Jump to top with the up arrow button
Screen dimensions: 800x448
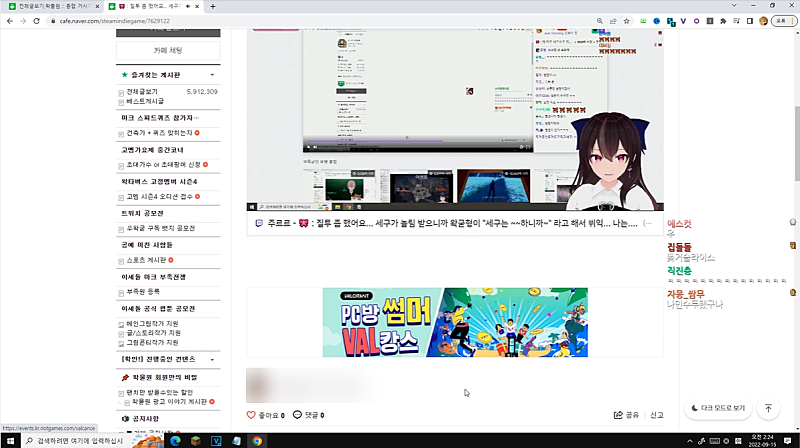point(768,408)
